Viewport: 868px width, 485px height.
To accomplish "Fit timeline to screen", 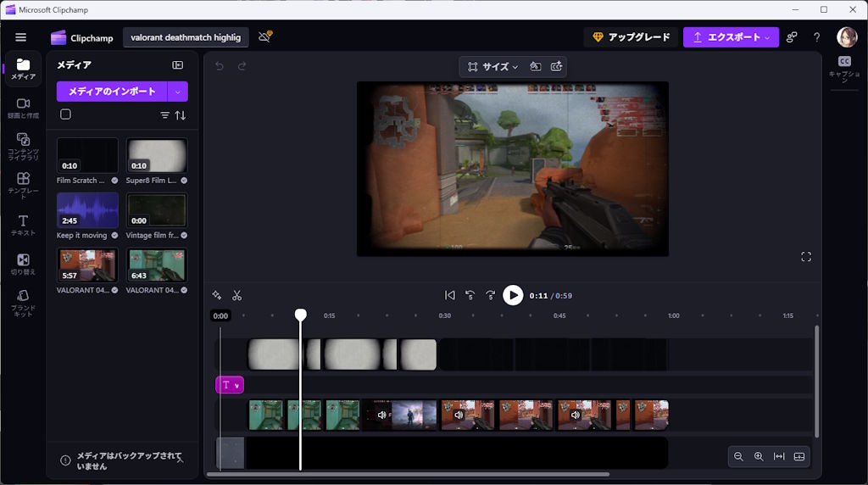I will click(779, 457).
